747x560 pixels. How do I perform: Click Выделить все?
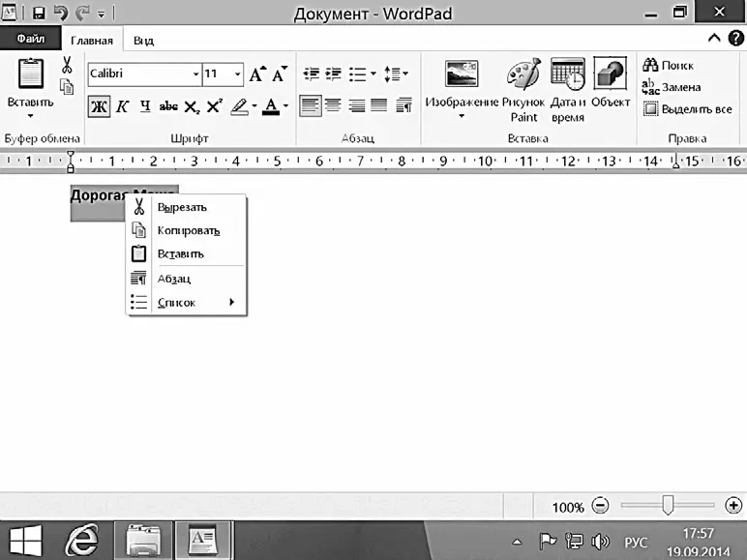click(x=687, y=109)
